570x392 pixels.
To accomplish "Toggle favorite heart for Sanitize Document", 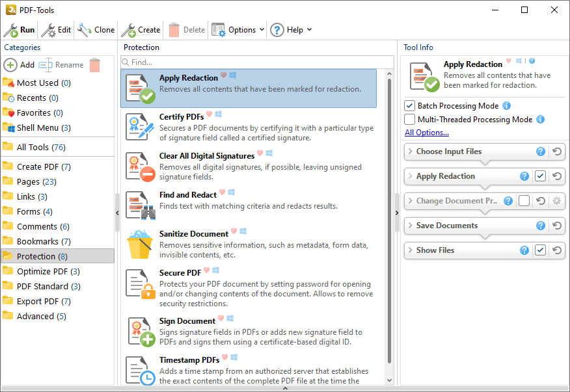I will (x=234, y=231).
